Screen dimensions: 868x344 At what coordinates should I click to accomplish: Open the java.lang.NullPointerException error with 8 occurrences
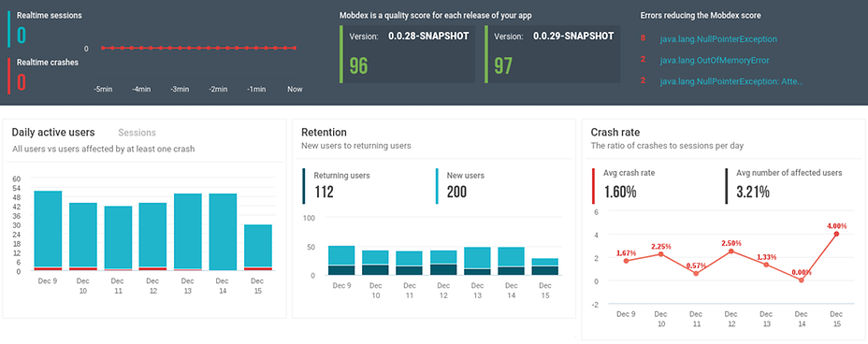(x=718, y=39)
